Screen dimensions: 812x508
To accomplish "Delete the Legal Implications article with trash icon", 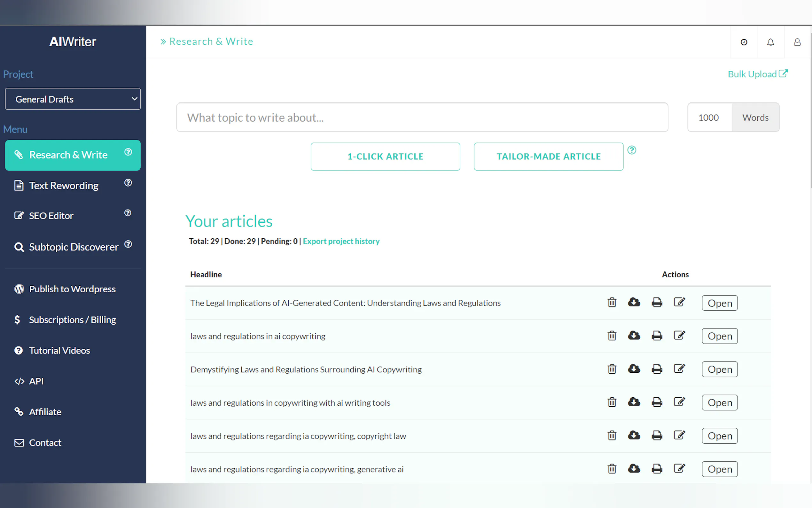I will click(x=612, y=302).
